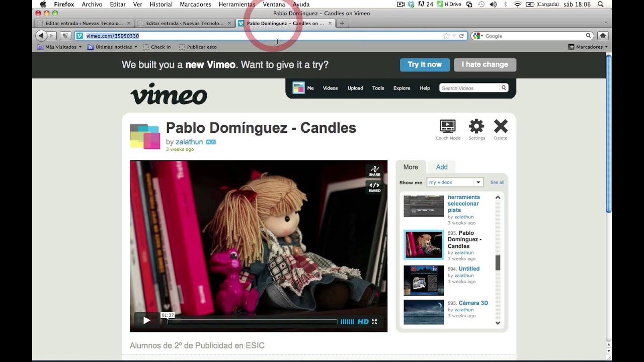Click the Apple menu icon
The width and height of the screenshot is (644, 362).
(x=43, y=4)
